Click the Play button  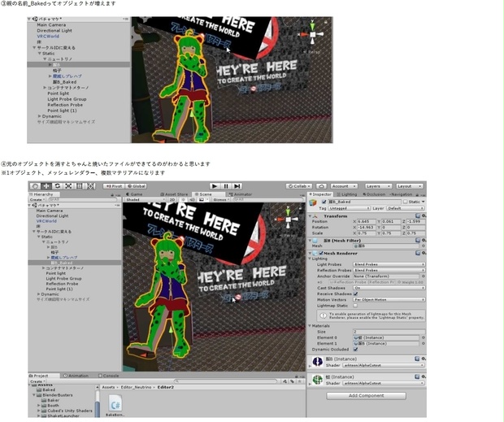click(x=215, y=186)
